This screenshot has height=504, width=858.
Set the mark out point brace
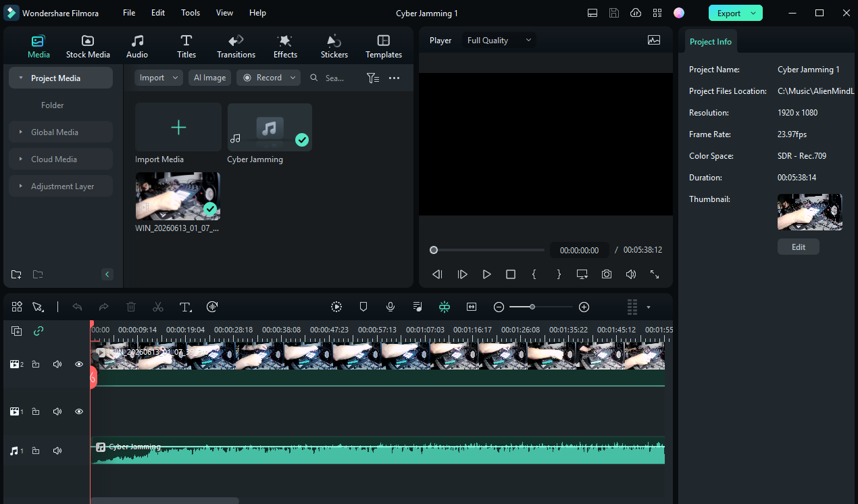pyautogui.click(x=559, y=274)
